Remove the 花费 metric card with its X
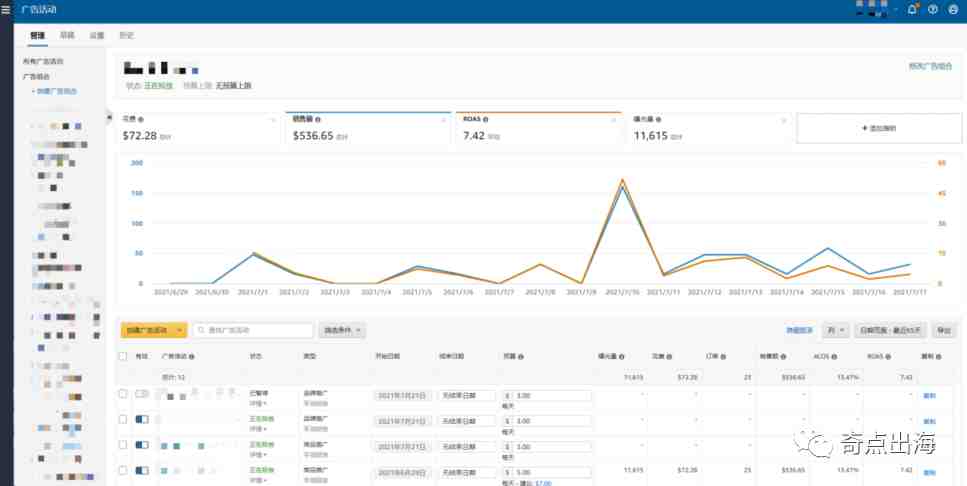The image size is (967, 486). (x=273, y=119)
